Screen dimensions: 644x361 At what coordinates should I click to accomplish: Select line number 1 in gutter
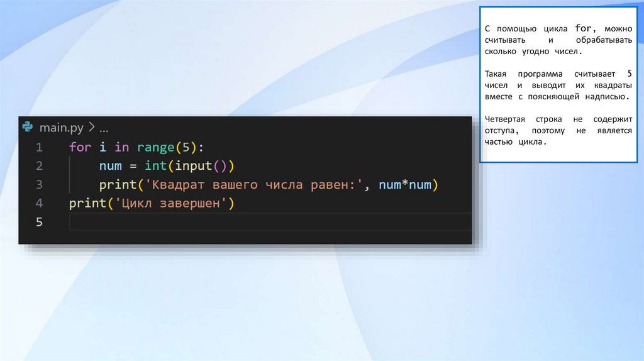coord(39,147)
